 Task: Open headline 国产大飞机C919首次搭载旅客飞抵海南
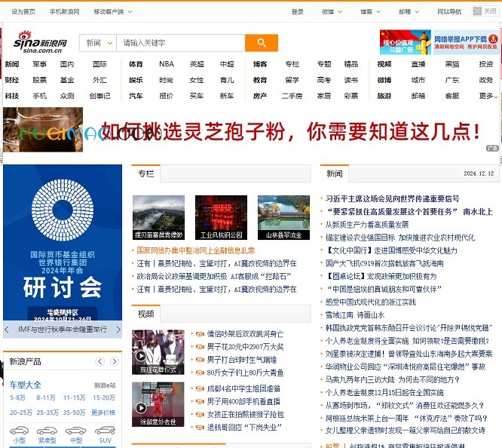tap(384, 263)
